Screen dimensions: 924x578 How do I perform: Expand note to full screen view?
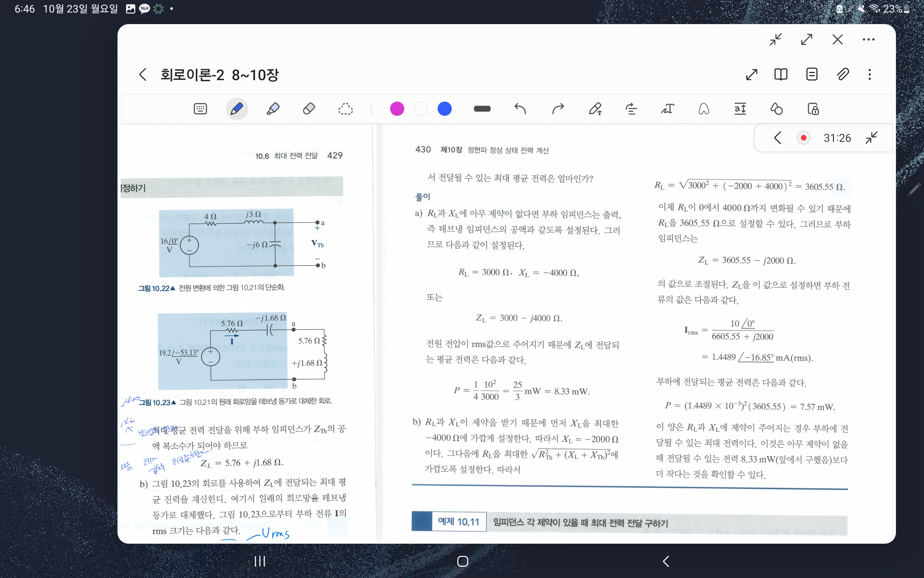point(752,74)
